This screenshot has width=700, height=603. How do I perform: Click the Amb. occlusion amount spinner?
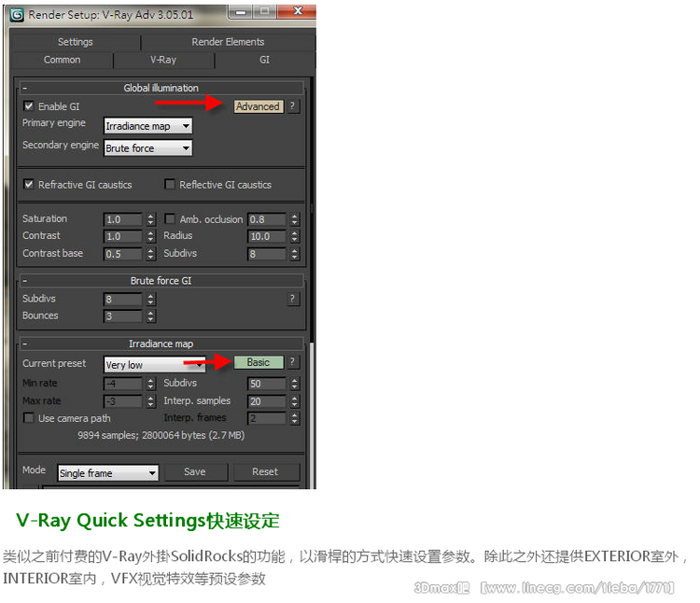point(294,219)
